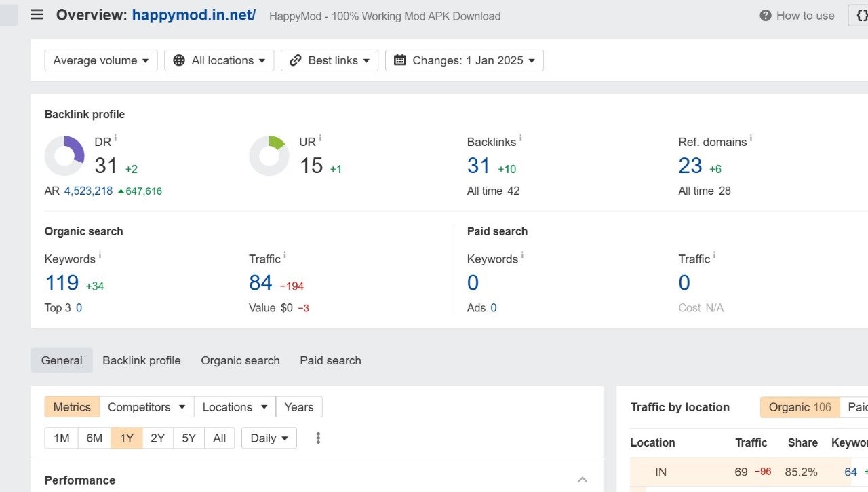The height and width of the screenshot is (492, 868).
Task: Select the All time range
Action: (219, 438)
